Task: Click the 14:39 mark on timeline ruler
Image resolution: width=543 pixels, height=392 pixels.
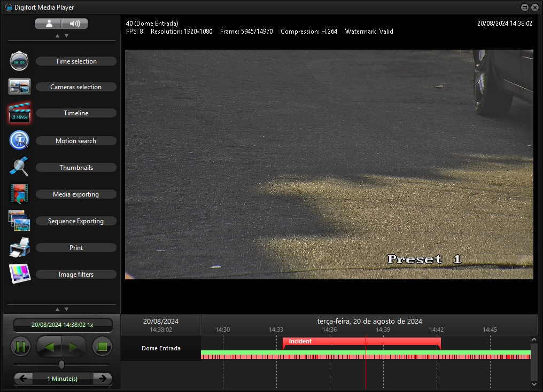Action: coord(383,330)
